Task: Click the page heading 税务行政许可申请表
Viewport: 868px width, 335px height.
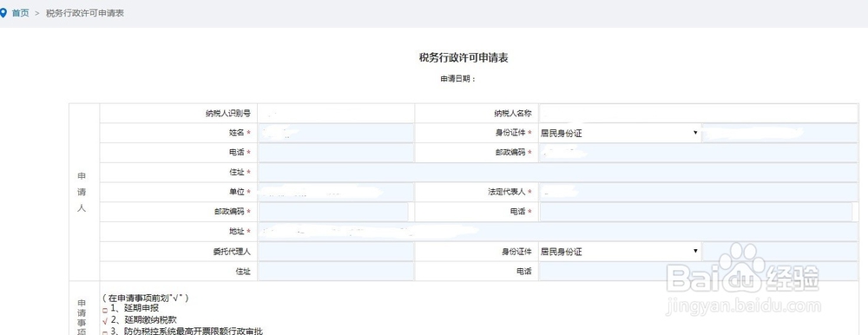Action: 464,57
